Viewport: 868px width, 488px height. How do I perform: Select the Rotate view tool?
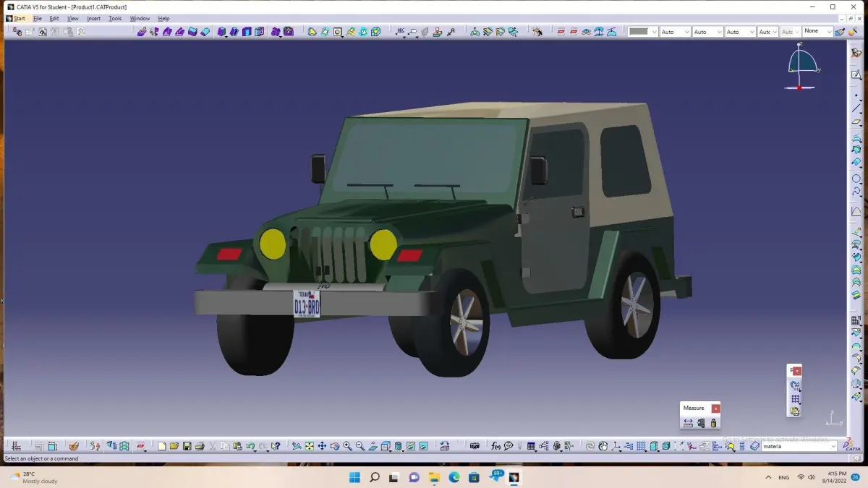pos(334,446)
